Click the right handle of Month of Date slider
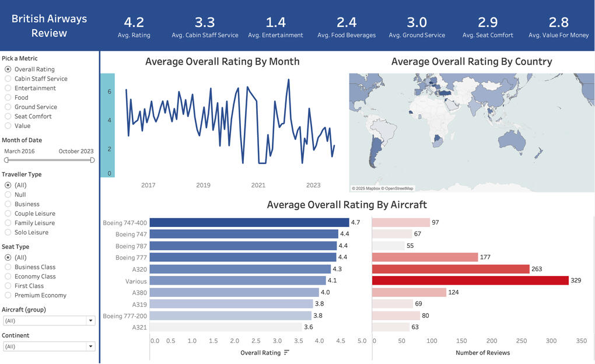The height and width of the screenshot is (364, 595). pyautogui.click(x=92, y=160)
